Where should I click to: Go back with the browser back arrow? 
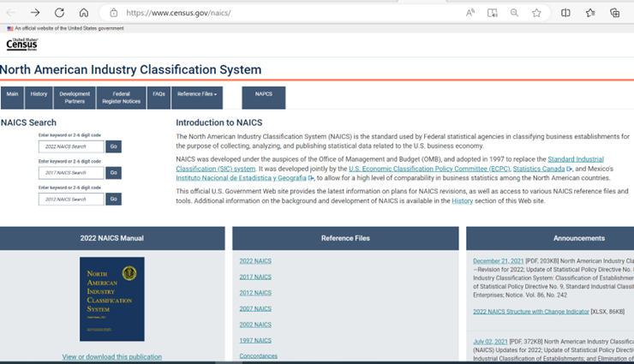11,13
